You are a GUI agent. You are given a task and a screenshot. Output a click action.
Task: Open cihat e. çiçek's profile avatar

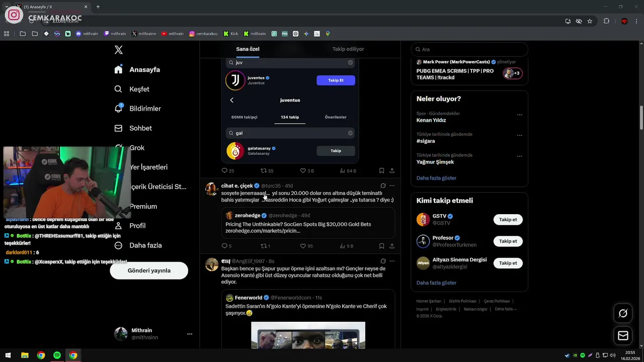tap(212, 189)
